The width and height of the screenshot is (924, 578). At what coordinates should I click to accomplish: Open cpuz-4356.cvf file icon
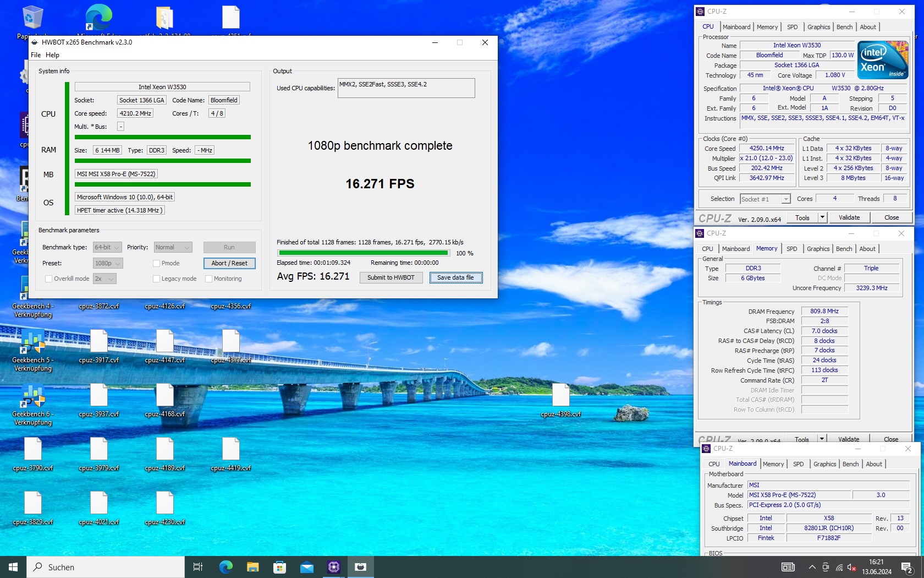coord(231,306)
